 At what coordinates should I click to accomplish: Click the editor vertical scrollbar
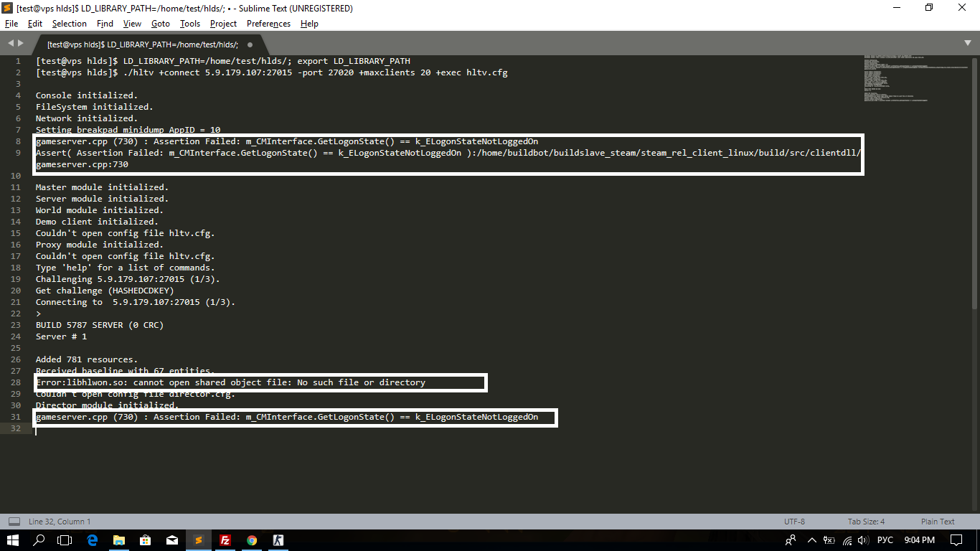[x=974, y=182]
